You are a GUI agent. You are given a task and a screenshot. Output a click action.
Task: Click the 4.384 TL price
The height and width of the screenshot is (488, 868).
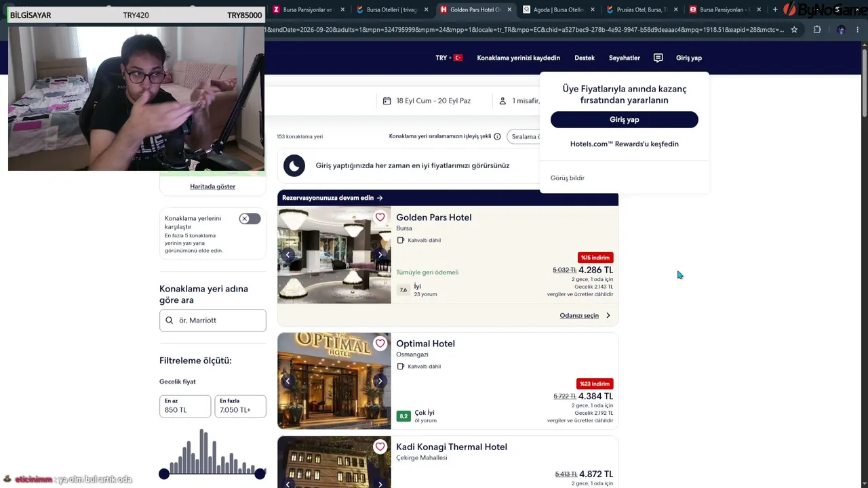click(x=596, y=396)
